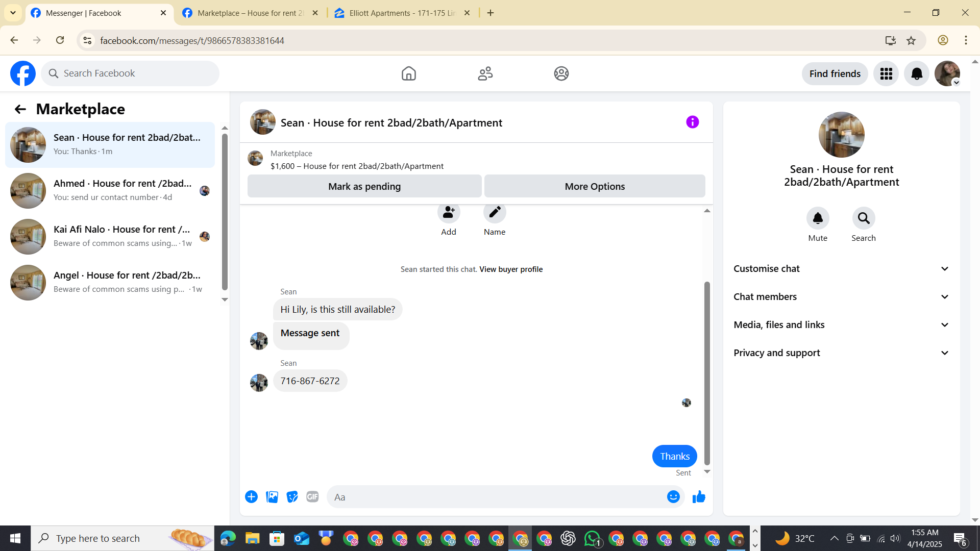
Task: Switch to the Elliott Apartments browser tab
Action: click(402, 13)
